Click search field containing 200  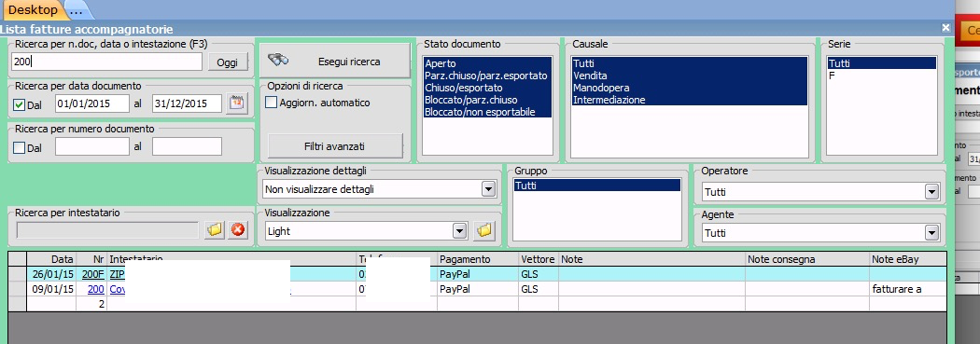coord(107,62)
